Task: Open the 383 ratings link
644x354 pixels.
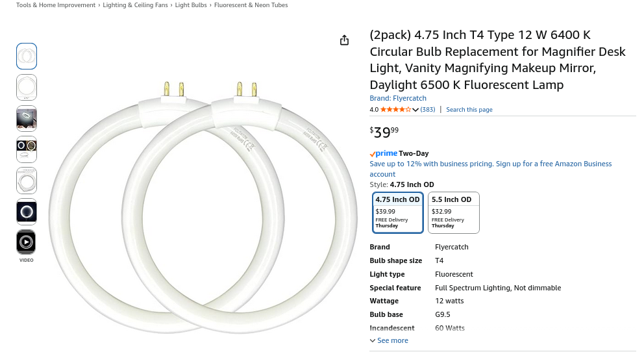Action: click(428, 110)
